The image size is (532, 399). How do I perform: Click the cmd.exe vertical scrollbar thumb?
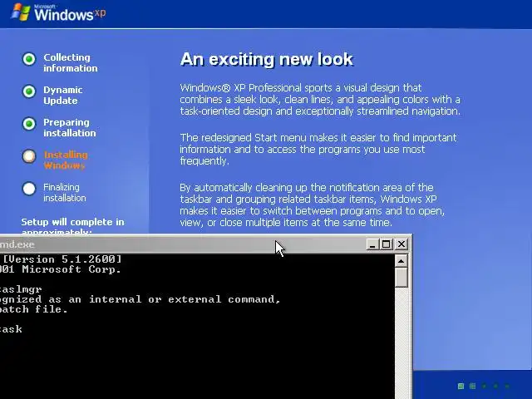(x=401, y=278)
